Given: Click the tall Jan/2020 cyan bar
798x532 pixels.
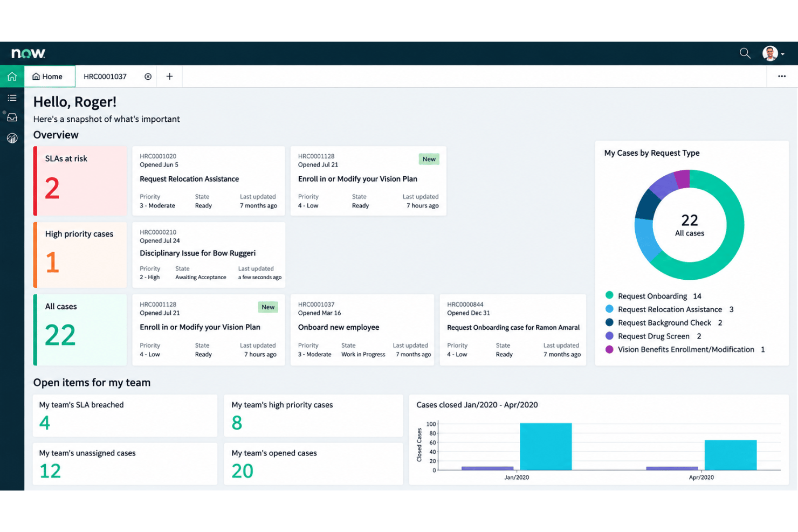Looking at the screenshot, I should tap(546, 447).
